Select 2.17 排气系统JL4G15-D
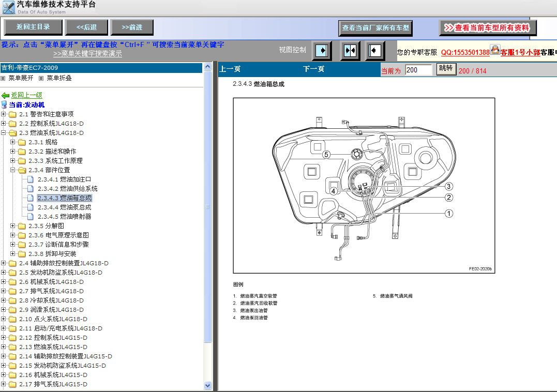The width and height of the screenshot is (557, 392). pyautogui.click(x=53, y=384)
